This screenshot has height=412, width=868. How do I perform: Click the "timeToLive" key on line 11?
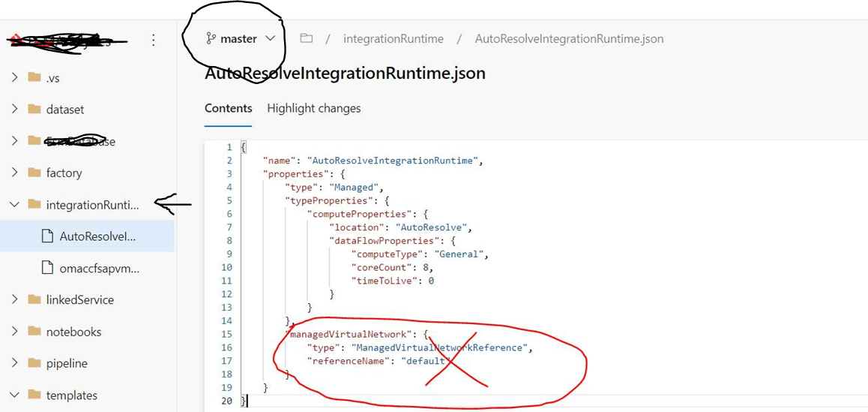coord(385,281)
